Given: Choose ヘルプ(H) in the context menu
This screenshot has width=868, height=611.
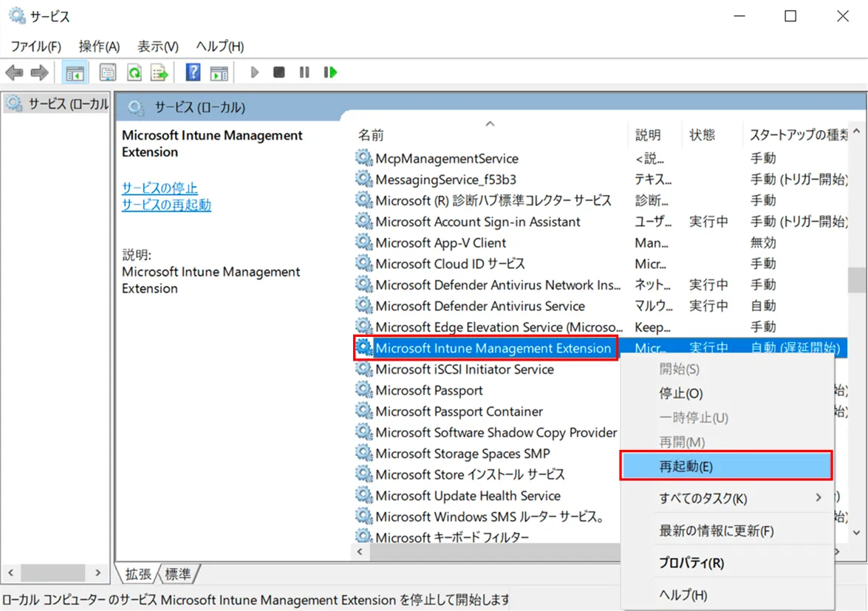Looking at the screenshot, I should [x=727, y=595].
